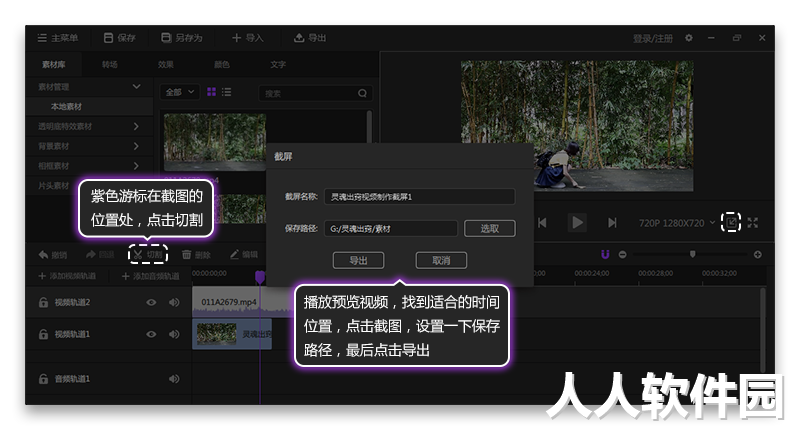Mute 视频轨道2 speaker icon
The height and width of the screenshot is (430, 800).
174,302
